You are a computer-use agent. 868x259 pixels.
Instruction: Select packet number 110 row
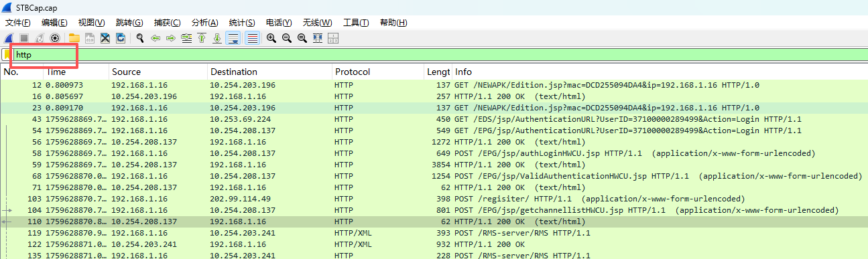pos(434,222)
